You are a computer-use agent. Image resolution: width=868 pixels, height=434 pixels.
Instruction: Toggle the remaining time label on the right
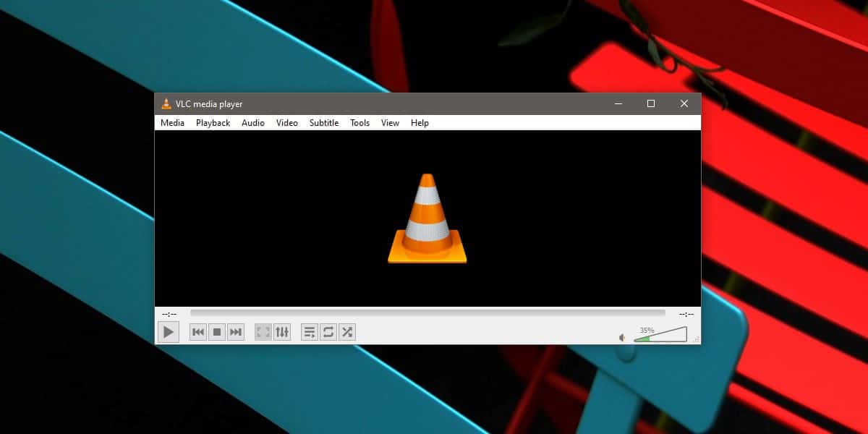686,314
